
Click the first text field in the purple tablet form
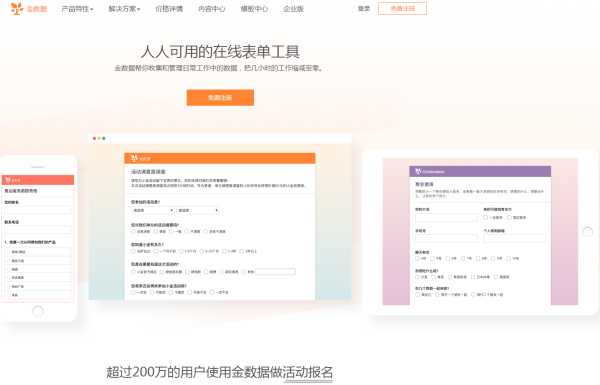446,218
